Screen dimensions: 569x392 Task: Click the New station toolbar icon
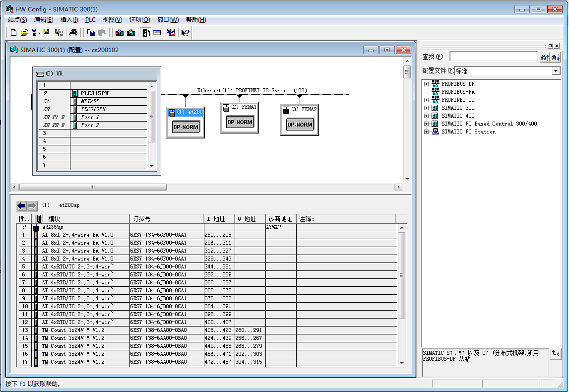[x=13, y=33]
